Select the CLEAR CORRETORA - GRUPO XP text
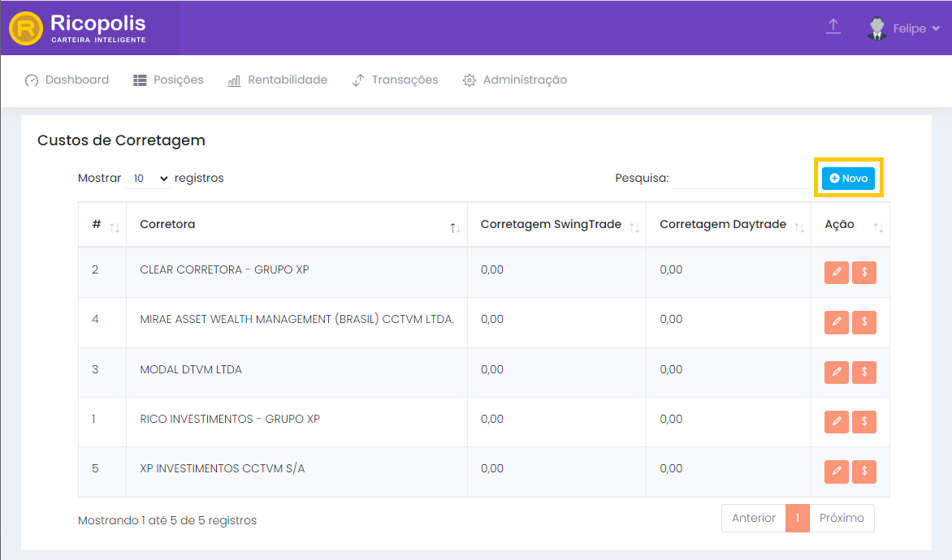 click(225, 270)
